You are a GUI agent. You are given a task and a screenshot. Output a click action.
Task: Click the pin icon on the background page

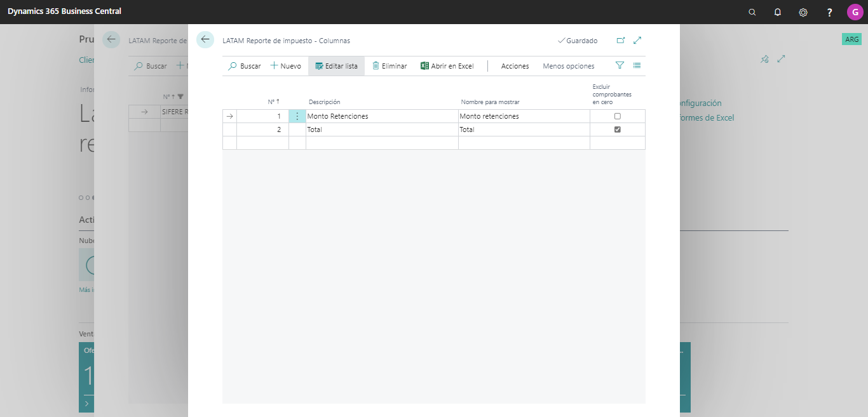click(x=765, y=59)
